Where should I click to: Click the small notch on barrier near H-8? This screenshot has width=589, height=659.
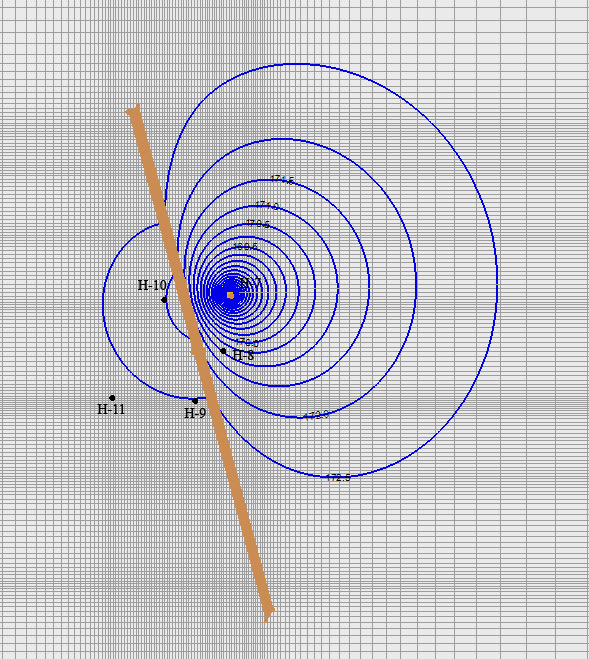point(194,350)
